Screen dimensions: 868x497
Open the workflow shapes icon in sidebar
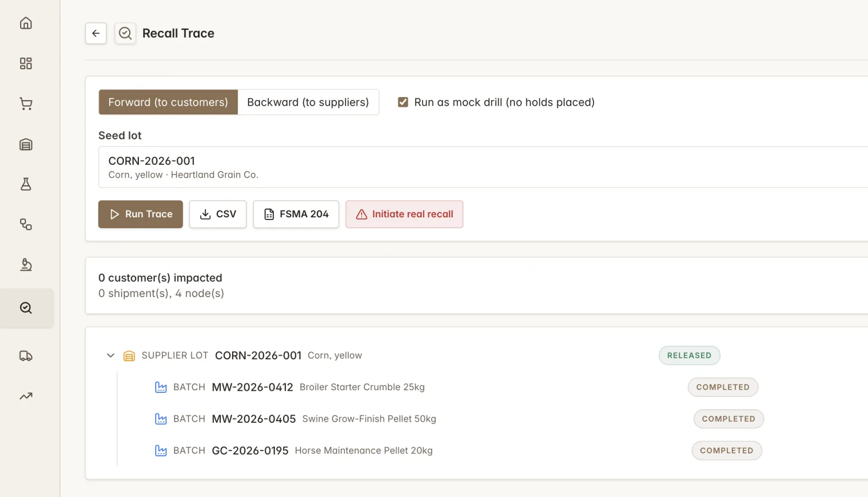pyautogui.click(x=25, y=224)
